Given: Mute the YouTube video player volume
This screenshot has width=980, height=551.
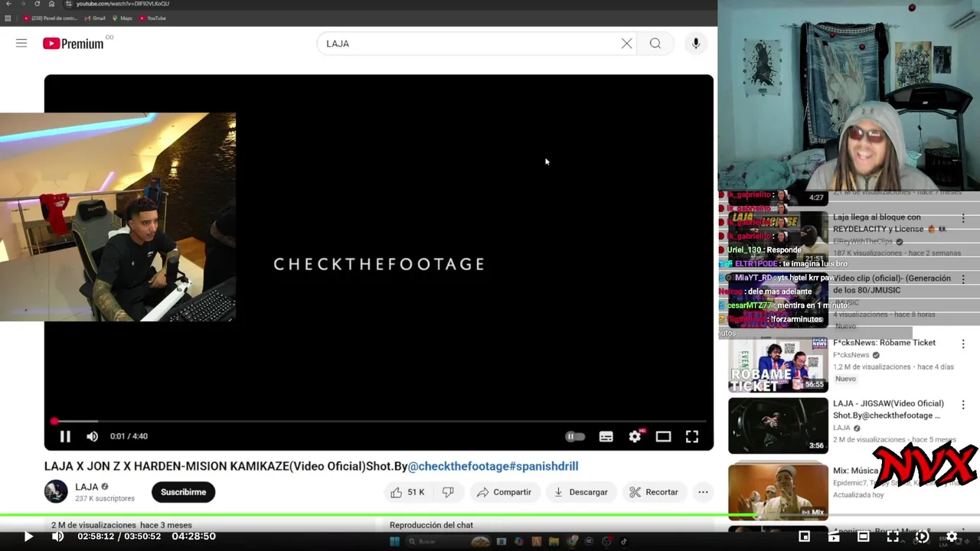Looking at the screenshot, I should pyautogui.click(x=92, y=436).
